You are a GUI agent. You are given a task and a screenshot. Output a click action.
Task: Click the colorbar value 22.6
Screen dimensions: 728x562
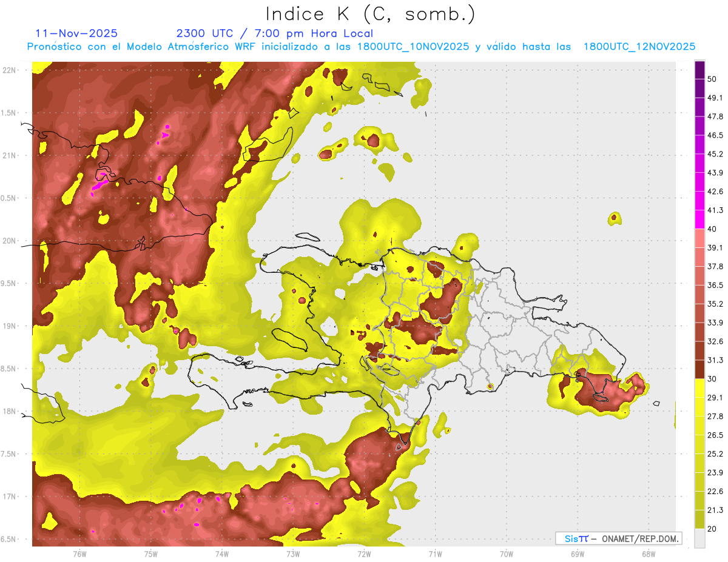(x=715, y=492)
